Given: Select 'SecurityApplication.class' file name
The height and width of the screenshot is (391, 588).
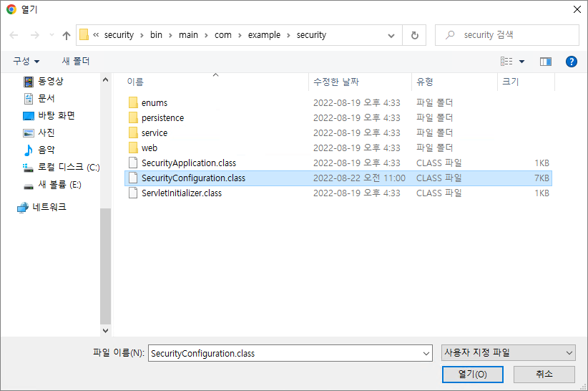Looking at the screenshot, I should [x=189, y=163].
